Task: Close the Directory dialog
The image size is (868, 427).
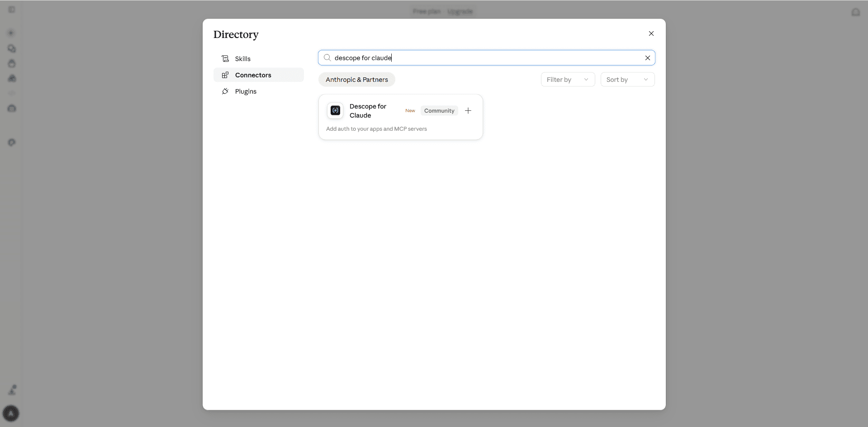Action: pyautogui.click(x=651, y=33)
